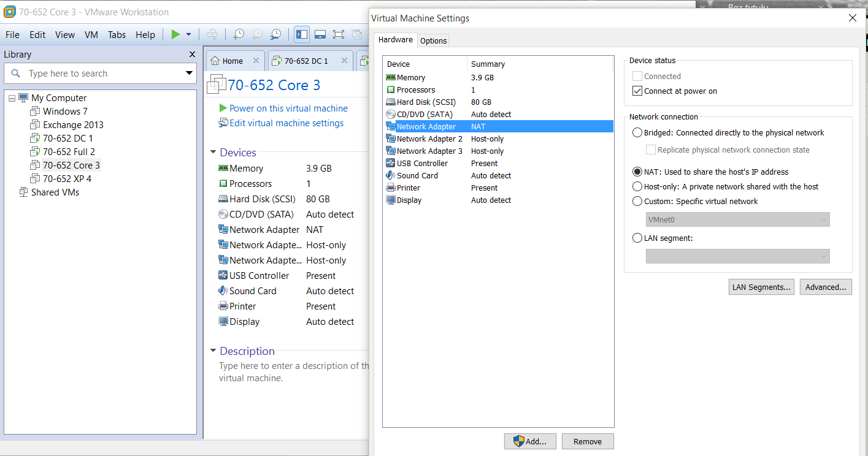Click the USB Controller icon in Hardware list
The width and height of the screenshot is (868, 456).
(x=391, y=163)
